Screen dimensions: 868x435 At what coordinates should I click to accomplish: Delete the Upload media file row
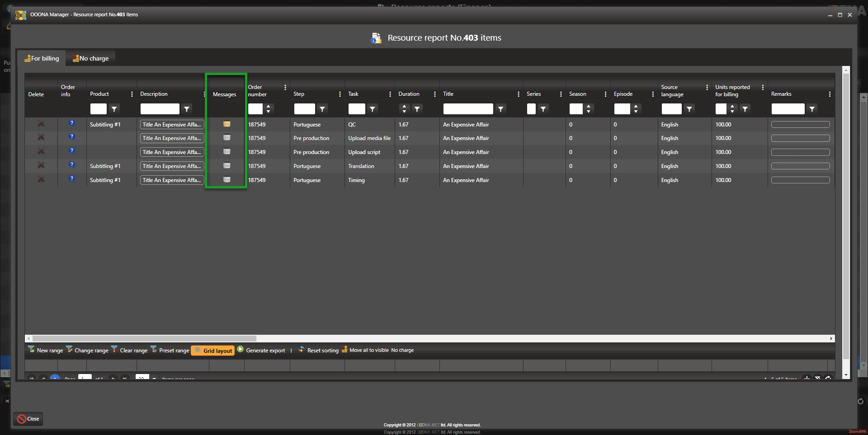point(41,137)
